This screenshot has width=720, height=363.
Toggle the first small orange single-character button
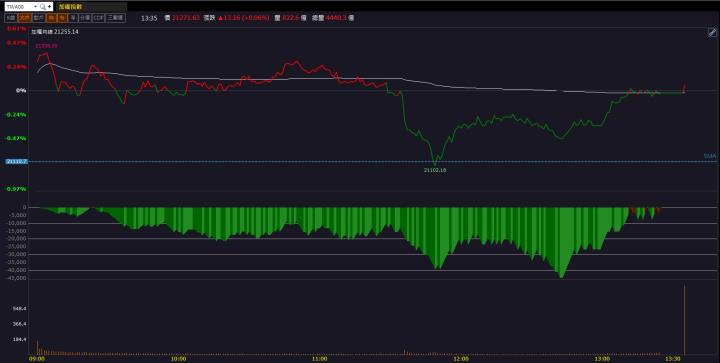point(51,18)
